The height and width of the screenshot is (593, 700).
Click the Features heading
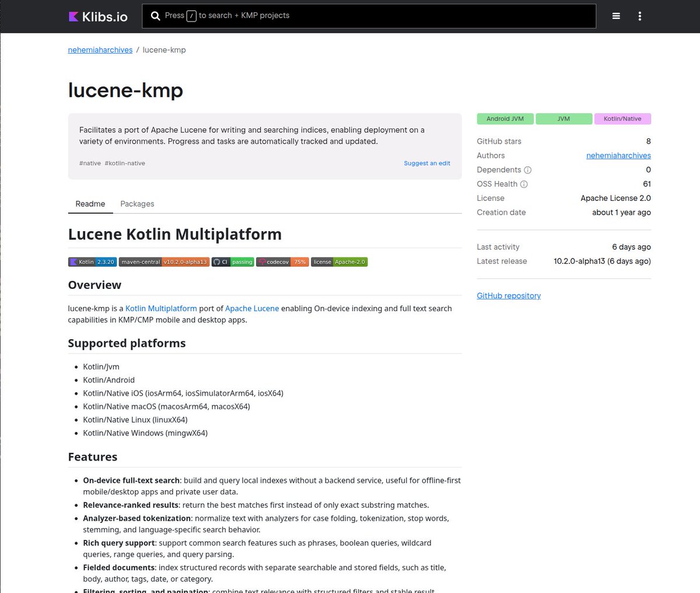pyautogui.click(x=93, y=457)
